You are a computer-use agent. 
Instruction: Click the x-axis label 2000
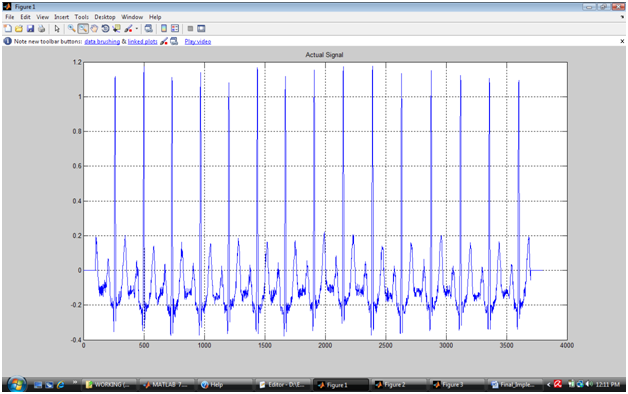325,346
